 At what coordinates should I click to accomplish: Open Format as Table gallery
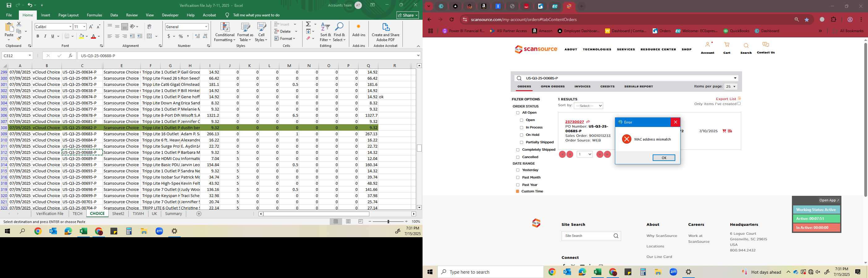pyautogui.click(x=245, y=32)
